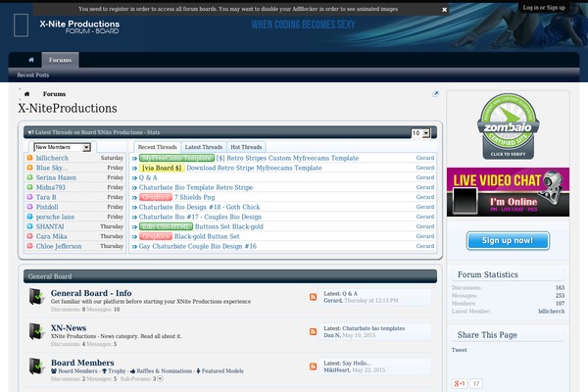Screen dimensions: 588x392
Task: Switch to the Latest Threads tab
Action: click(x=204, y=147)
